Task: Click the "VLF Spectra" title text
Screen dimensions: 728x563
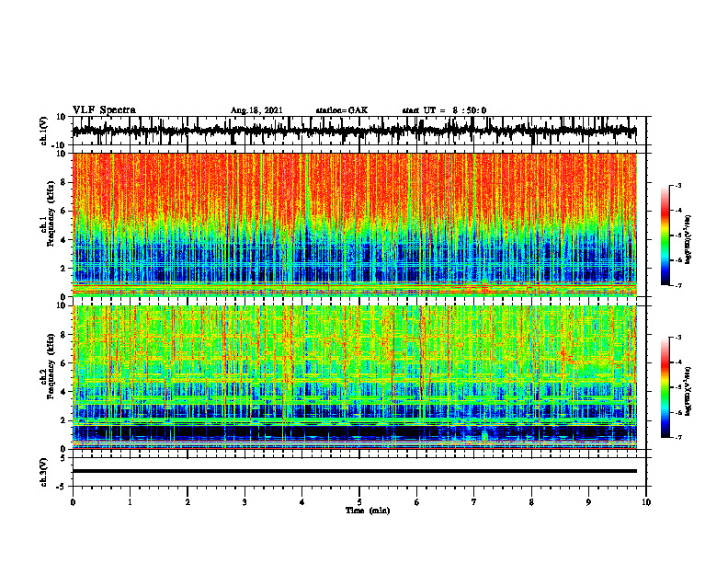Action: click(104, 110)
